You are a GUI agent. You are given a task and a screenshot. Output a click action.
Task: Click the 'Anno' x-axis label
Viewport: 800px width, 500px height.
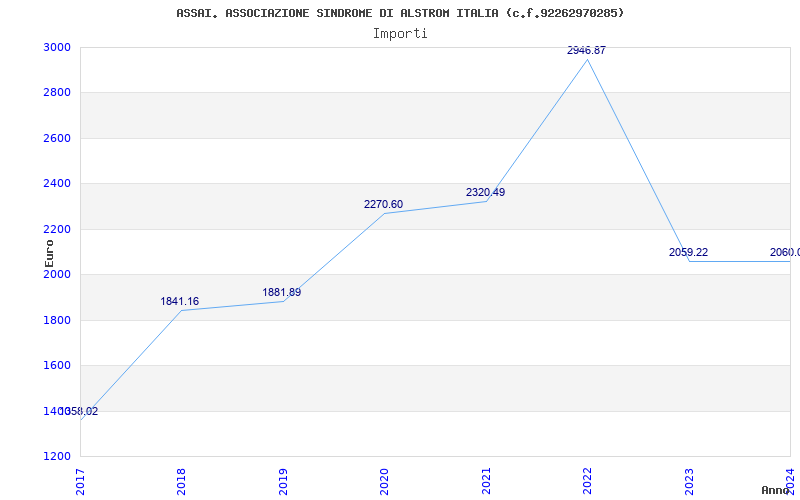(x=776, y=491)
